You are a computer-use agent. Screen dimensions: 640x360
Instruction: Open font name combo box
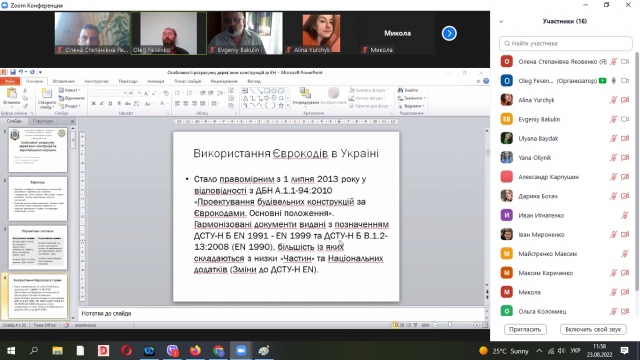pos(108,93)
